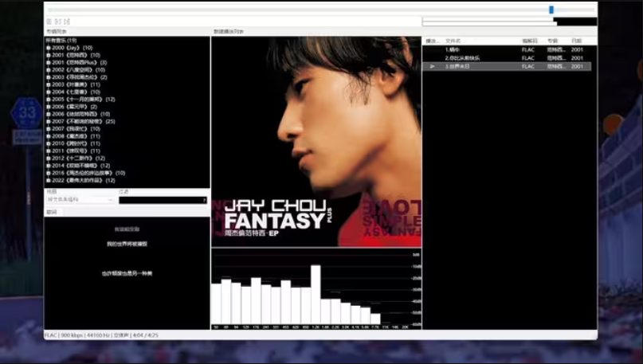Click the 日期 column header
Image resolution: width=643 pixels, height=364 pixels.
pos(577,40)
